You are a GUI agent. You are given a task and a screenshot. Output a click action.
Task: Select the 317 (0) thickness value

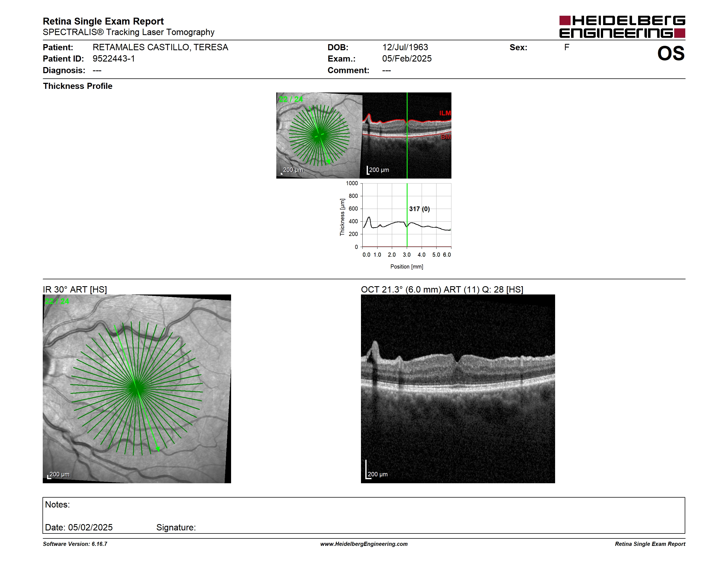click(x=419, y=209)
